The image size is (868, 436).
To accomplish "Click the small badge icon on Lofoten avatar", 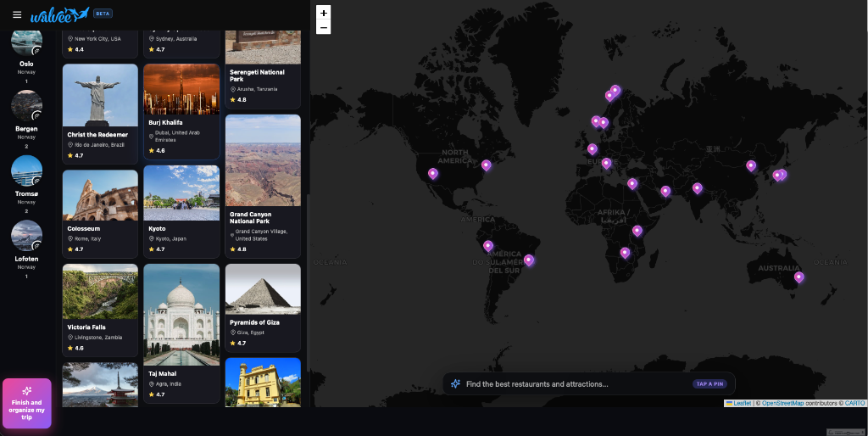I will [36, 246].
